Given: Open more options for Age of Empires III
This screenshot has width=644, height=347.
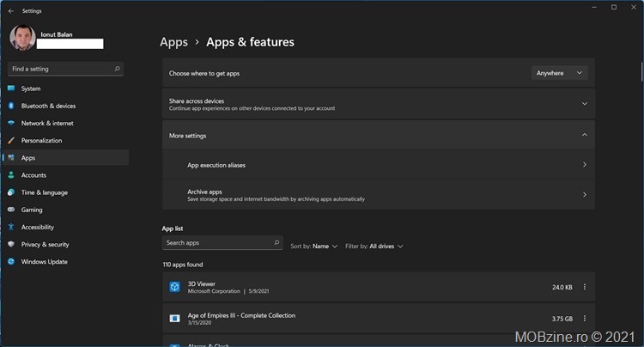Looking at the screenshot, I should 585,319.
